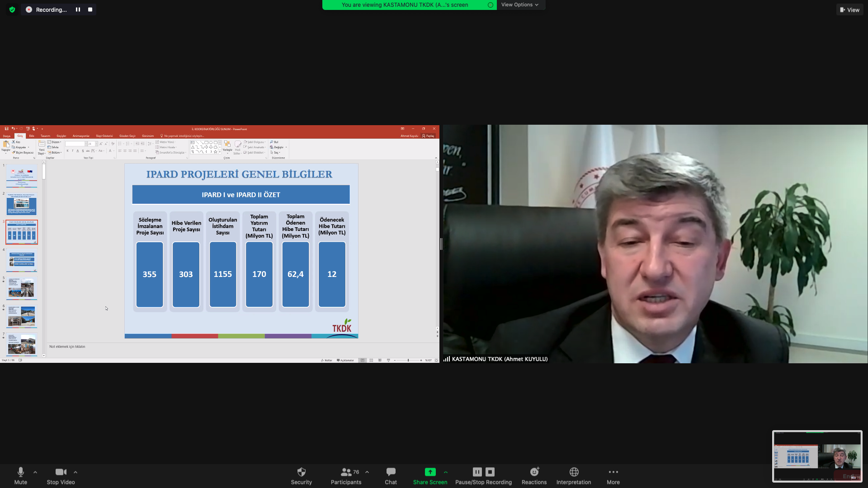Expand audio options arrow next to Mute
Screen dimensions: 868x488
click(x=35, y=472)
